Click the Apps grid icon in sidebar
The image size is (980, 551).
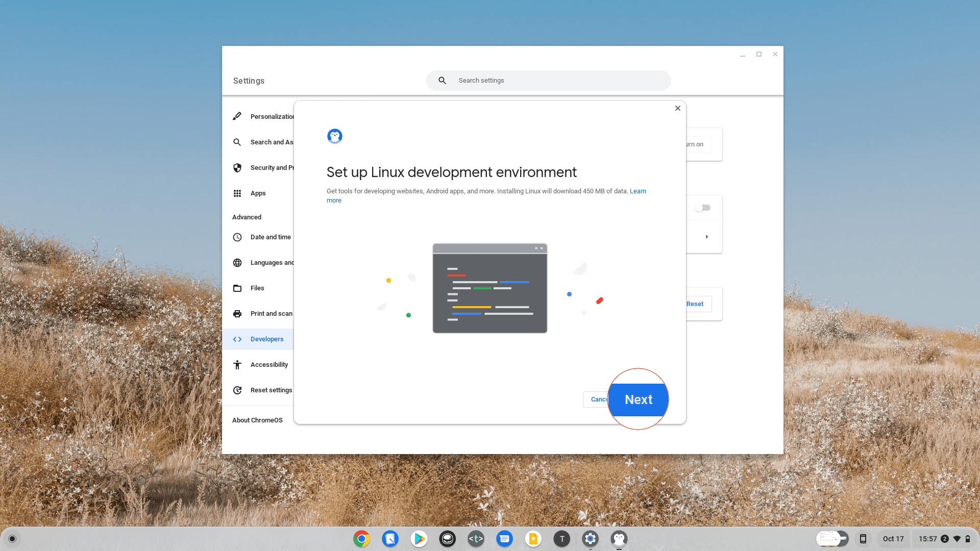pyautogui.click(x=237, y=193)
